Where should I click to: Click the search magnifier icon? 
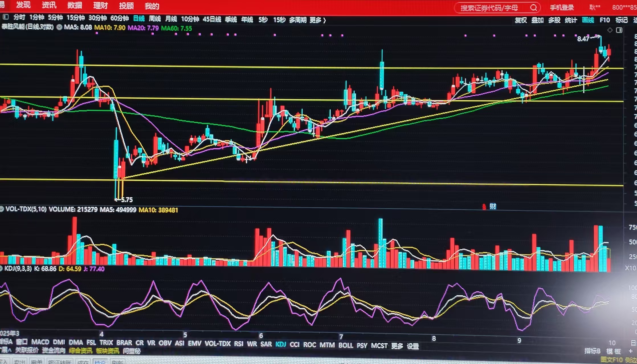tap(534, 8)
